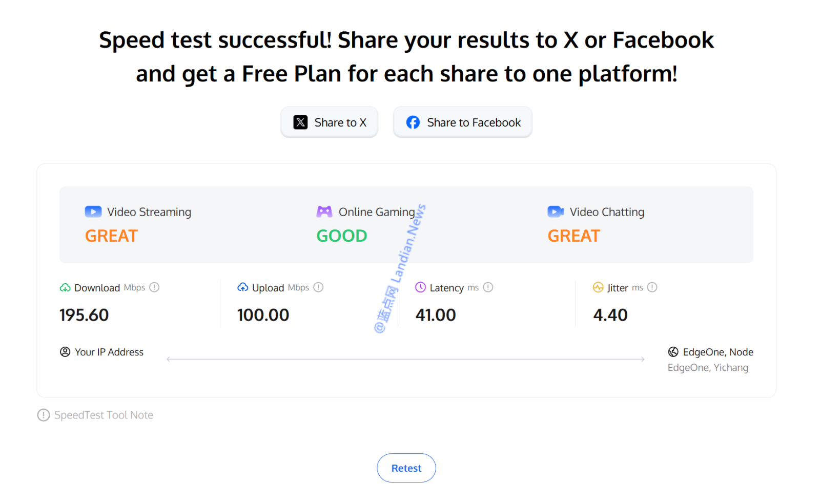Open the Upload Mbps info tooltip icon
820x504 pixels.
coord(318,287)
